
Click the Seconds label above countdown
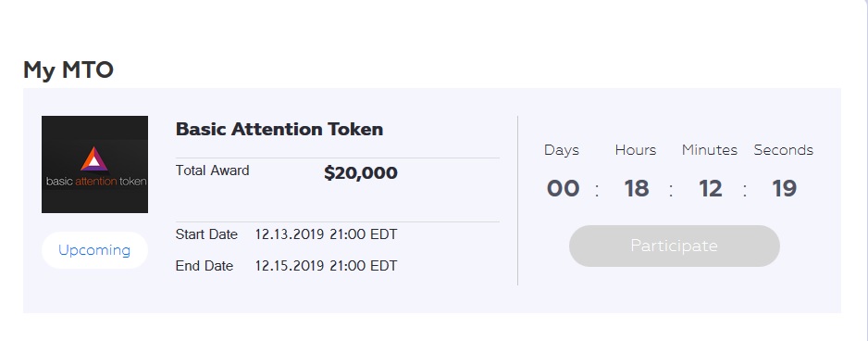coord(783,150)
